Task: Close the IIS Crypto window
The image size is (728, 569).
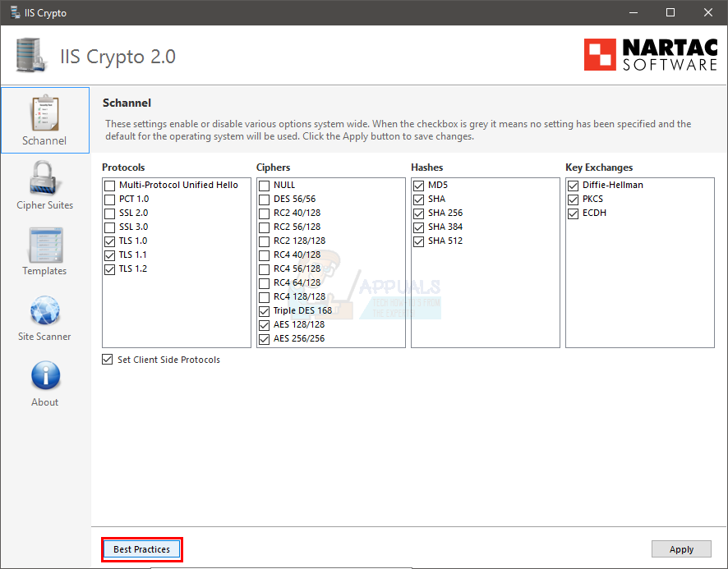Action: pos(708,12)
